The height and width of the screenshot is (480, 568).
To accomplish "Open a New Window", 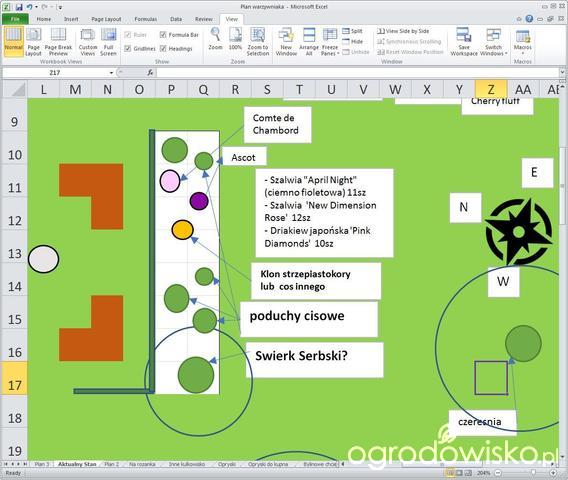I will tap(286, 42).
